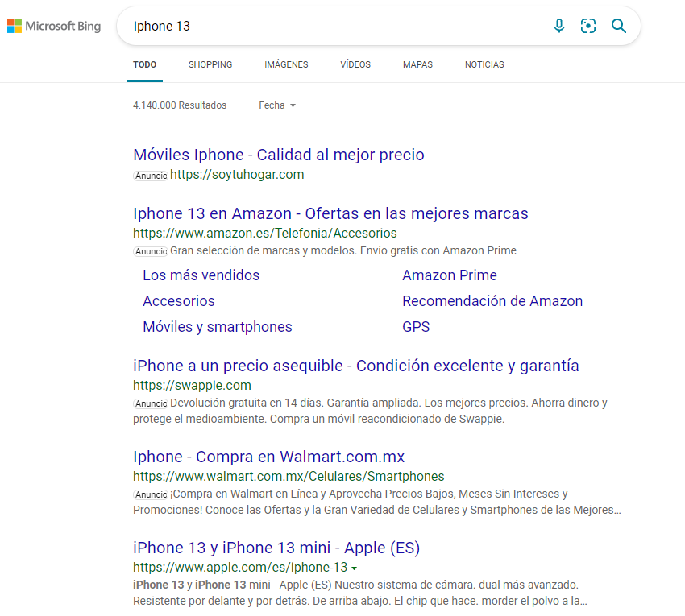Click the apple.com/es/iphone-13 URL

pyautogui.click(x=240, y=567)
